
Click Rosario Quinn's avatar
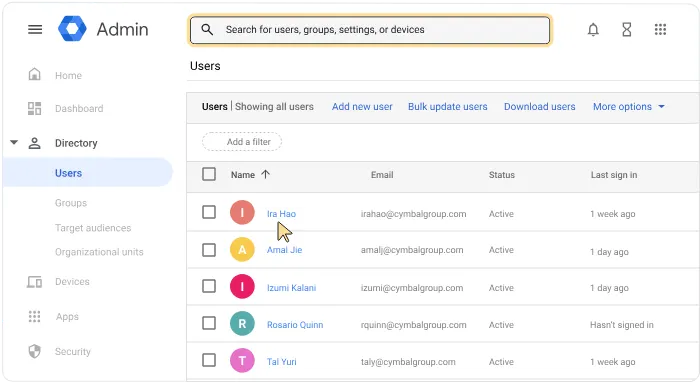242,324
